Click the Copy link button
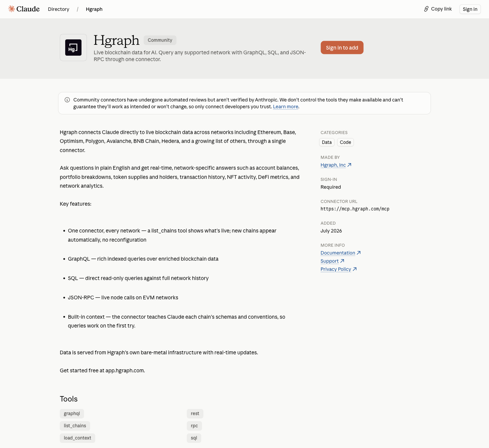This screenshot has width=489, height=448. (438, 9)
